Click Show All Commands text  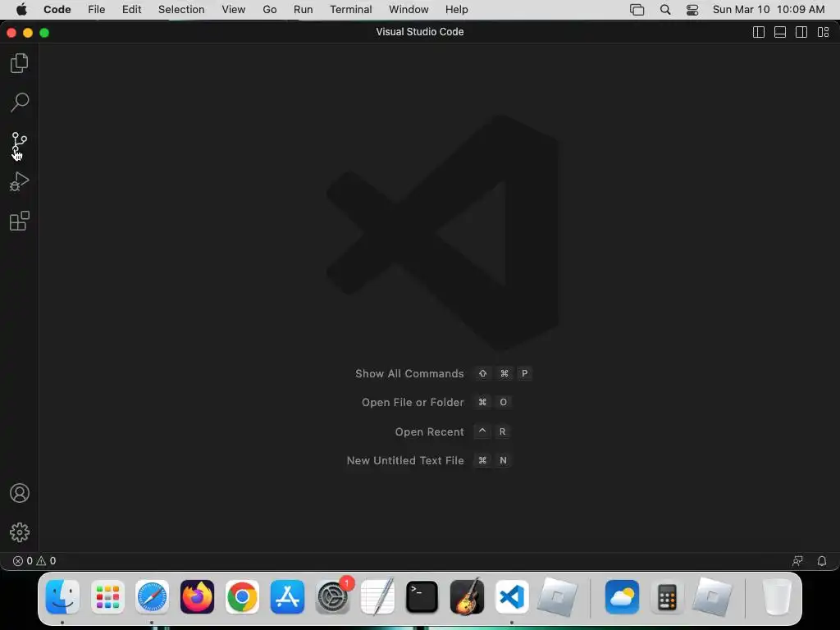pos(409,373)
